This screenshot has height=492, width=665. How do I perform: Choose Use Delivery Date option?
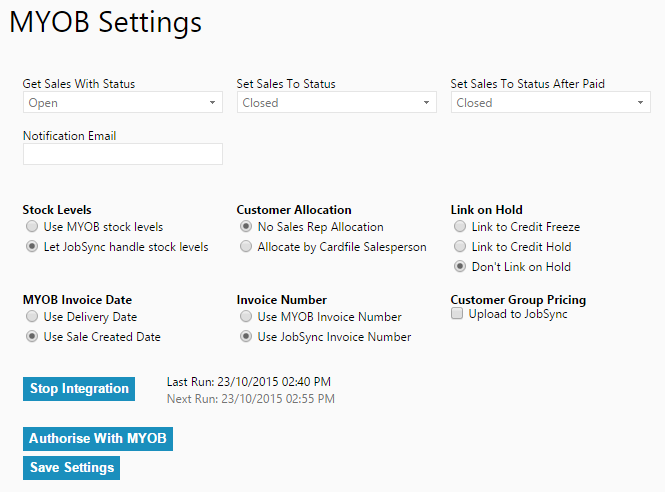[32, 316]
